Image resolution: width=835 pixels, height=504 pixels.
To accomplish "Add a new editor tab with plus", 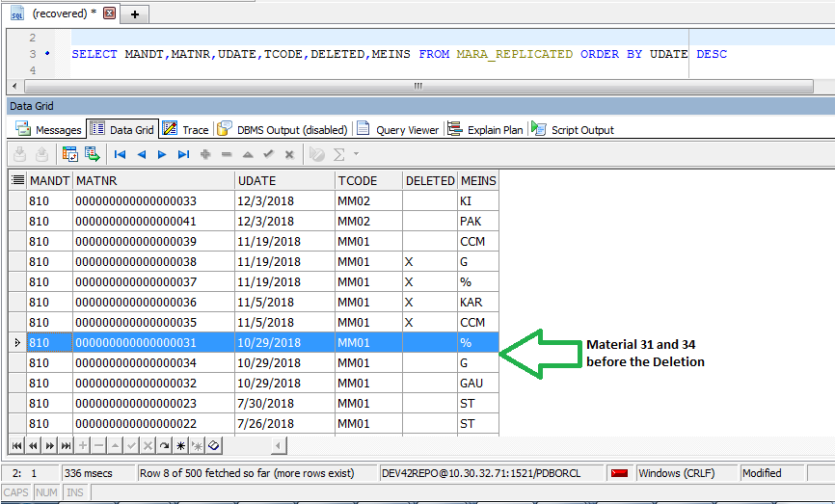I will point(135,14).
